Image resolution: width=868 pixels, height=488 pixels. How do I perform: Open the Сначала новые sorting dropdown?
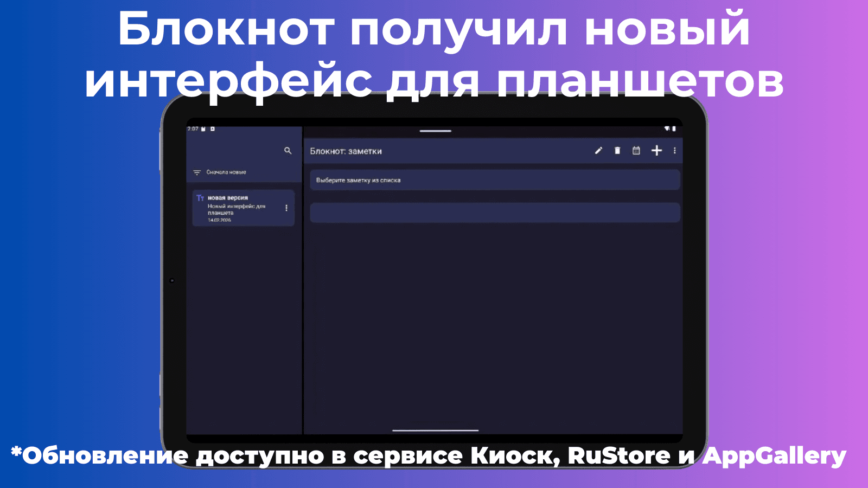tap(225, 172)
